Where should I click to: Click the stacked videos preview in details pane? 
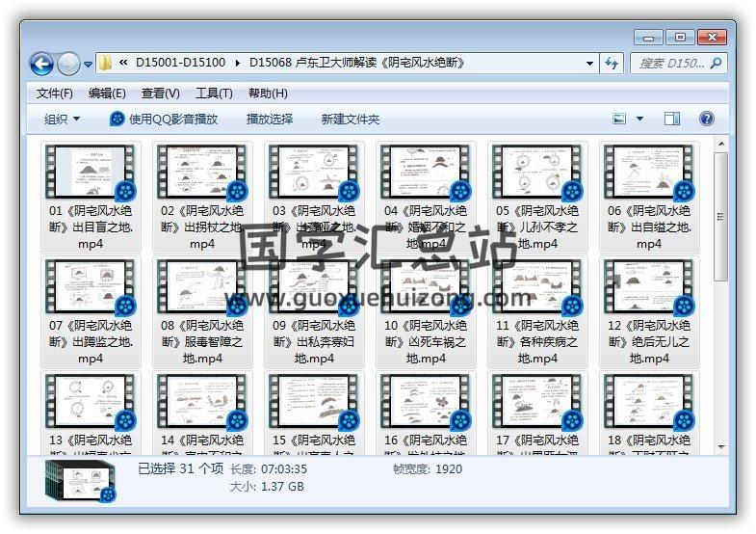pyautogui.click(x=81, y=480)
